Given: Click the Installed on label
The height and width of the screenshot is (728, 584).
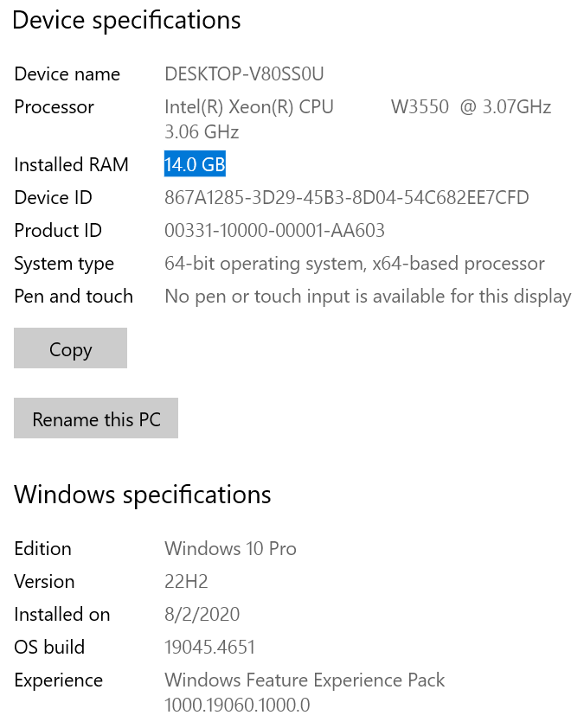Looking at the screenshot, I should [62, 615].
